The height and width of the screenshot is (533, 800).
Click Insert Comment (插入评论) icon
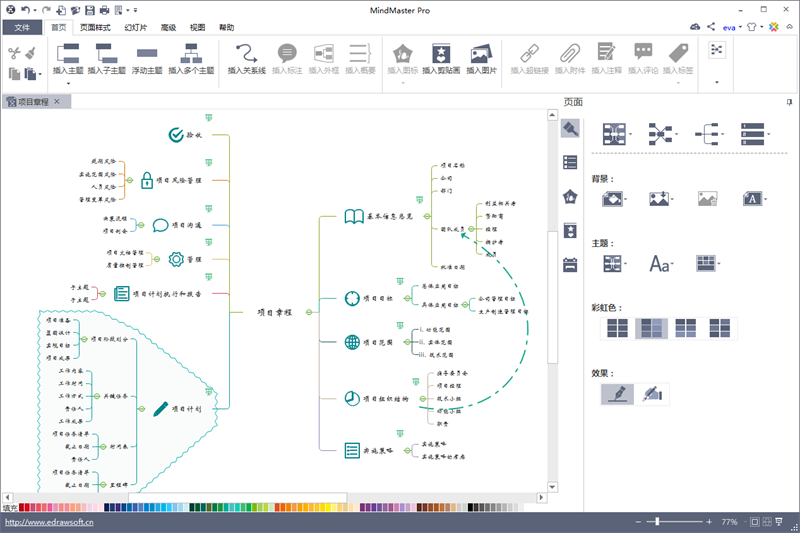point(643,52)
